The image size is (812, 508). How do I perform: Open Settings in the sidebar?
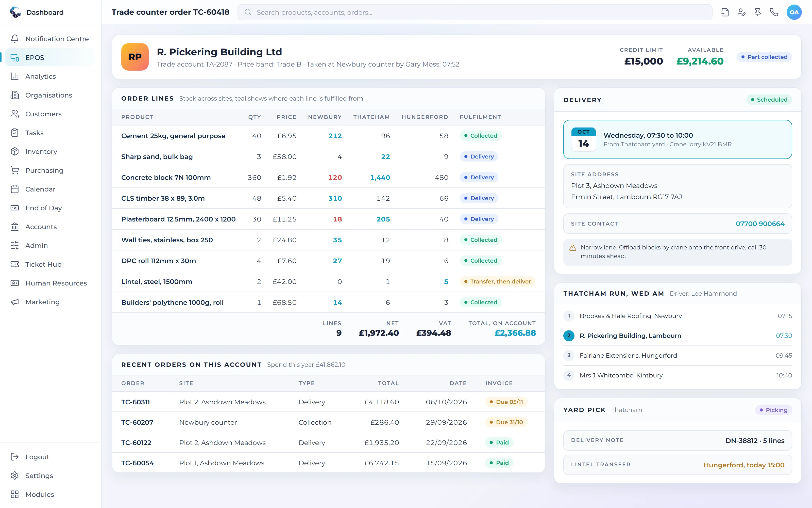50,475
